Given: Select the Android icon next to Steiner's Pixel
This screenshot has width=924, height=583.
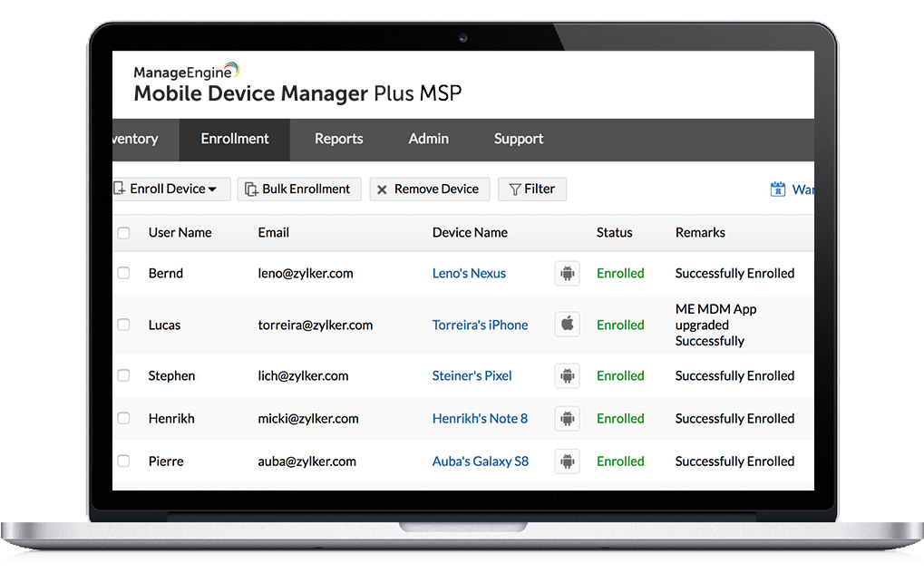Looking at the screenshot, I should [x=567, y=375].
